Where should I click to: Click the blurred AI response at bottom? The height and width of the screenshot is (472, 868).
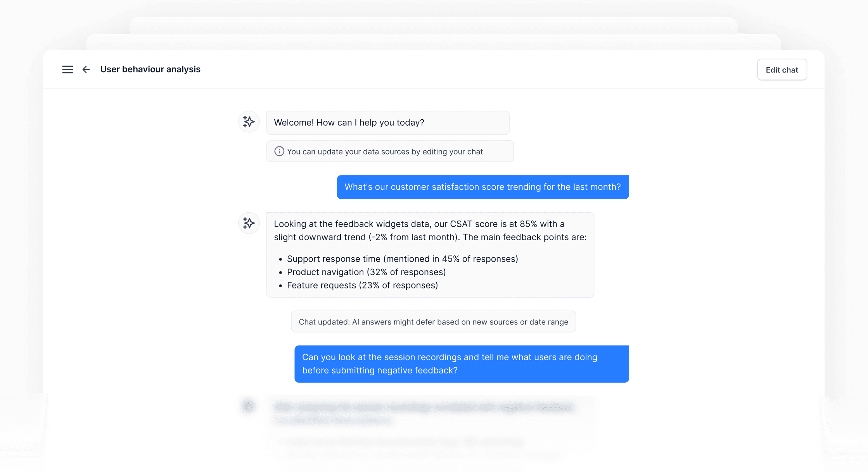pos(431,427)
